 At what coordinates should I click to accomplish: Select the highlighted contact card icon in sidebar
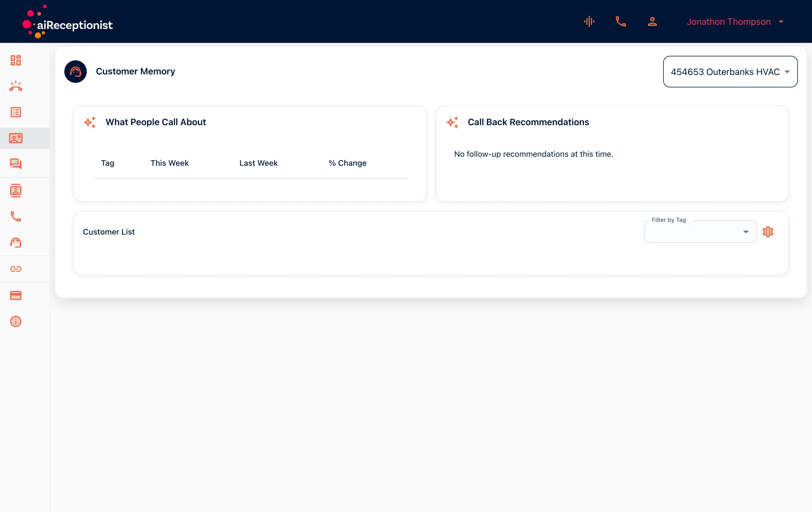pyautogui.click(x=16, y=138)
